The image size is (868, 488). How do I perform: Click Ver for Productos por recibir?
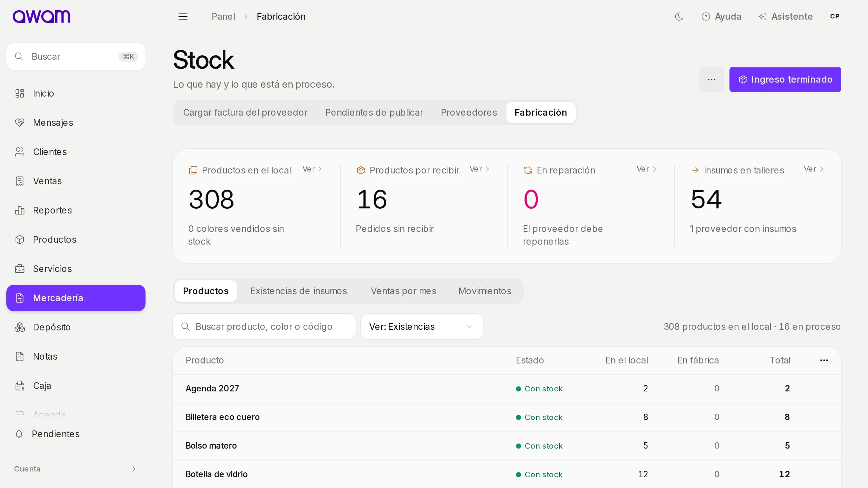click(479, 169)
